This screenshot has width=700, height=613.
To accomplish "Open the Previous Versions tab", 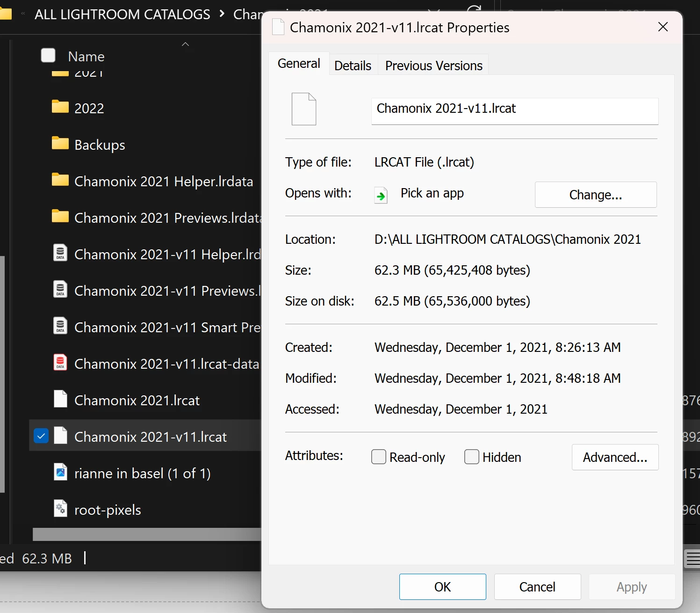I will (x=434, y=66).
